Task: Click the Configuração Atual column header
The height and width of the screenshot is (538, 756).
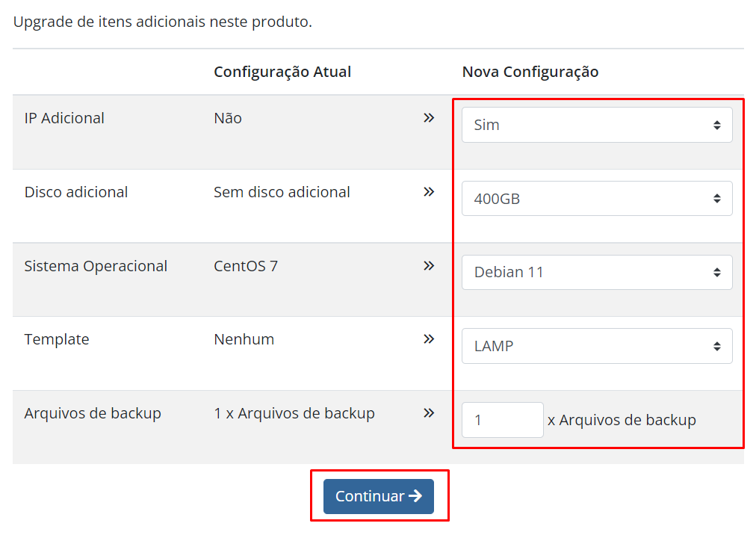Action: [282, 72]
